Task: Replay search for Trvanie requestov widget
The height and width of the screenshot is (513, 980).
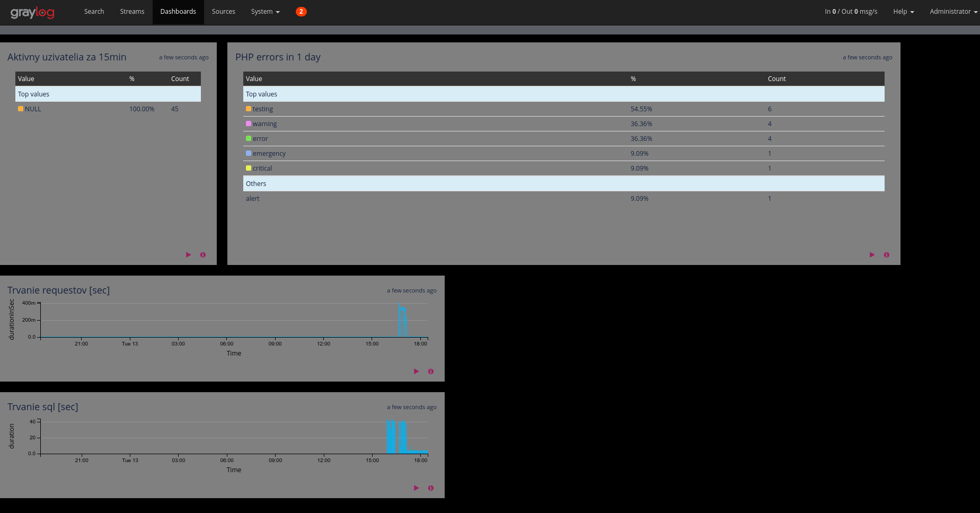Action: (x=417, y=371)
